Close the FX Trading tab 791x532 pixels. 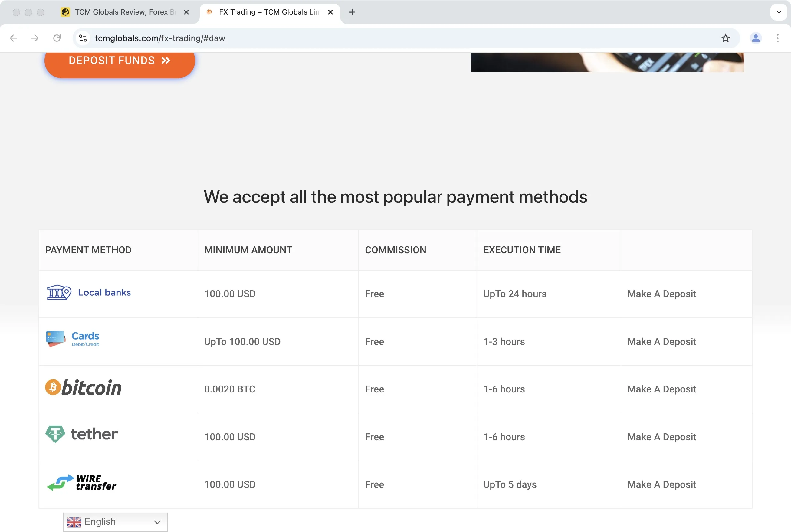330,12
